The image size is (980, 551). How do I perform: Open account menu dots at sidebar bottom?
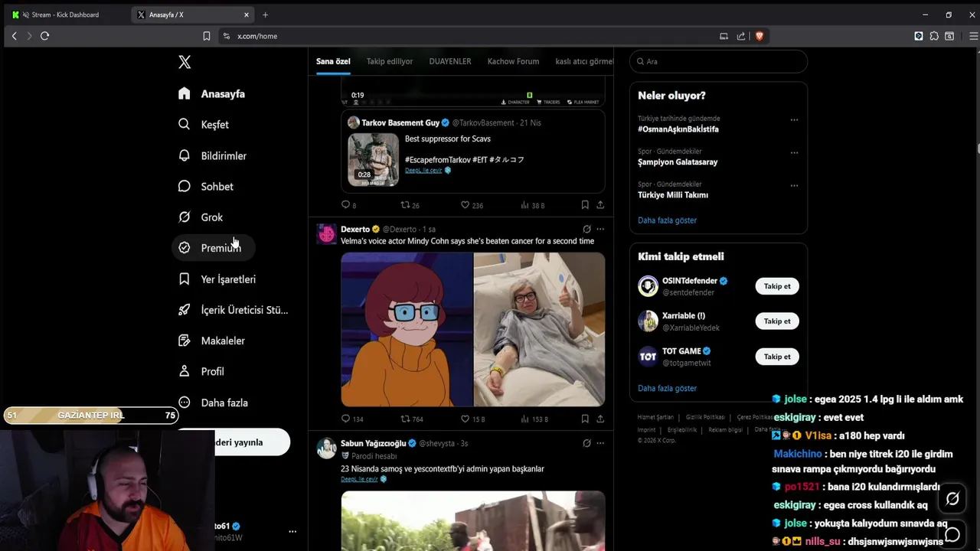292,531
